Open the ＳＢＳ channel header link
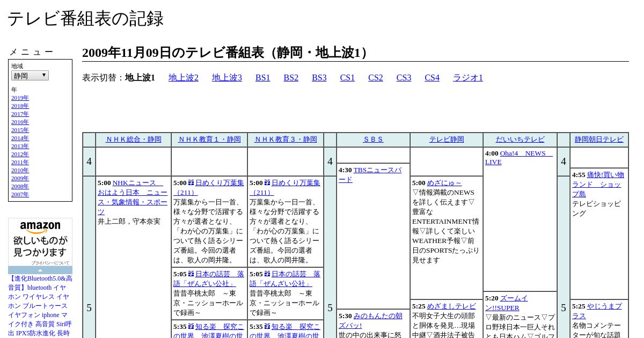 (x=374, y=139)
